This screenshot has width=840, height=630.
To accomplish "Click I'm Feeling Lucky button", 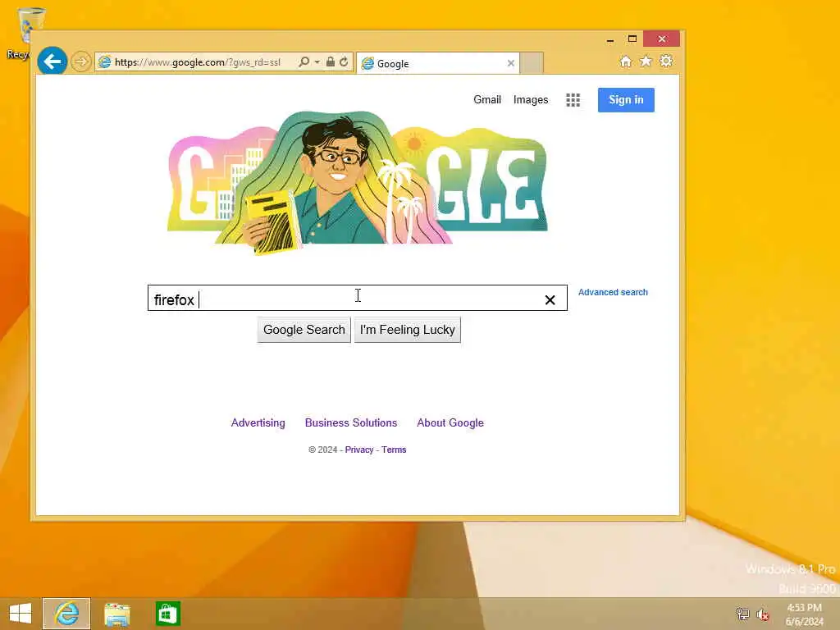I will (407, 330).
